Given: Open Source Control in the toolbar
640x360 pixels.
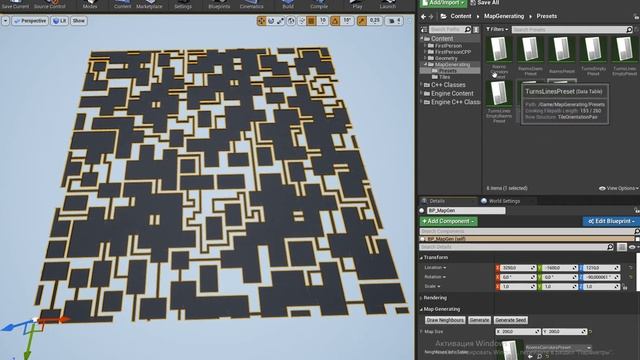Looking at the screenshot, I should [x=49, y=4].
